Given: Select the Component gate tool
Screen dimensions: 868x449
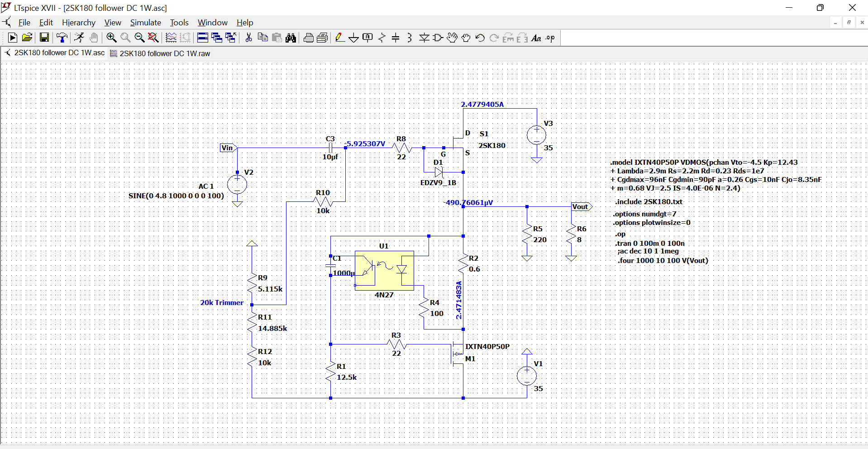Looking at the screenshot, I should click(x=438, y=38).
